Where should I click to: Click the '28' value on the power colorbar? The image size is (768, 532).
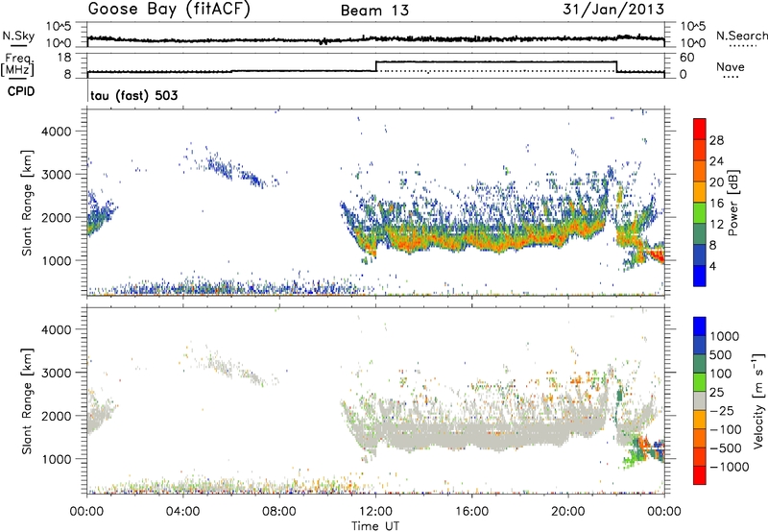click(716, 140)
